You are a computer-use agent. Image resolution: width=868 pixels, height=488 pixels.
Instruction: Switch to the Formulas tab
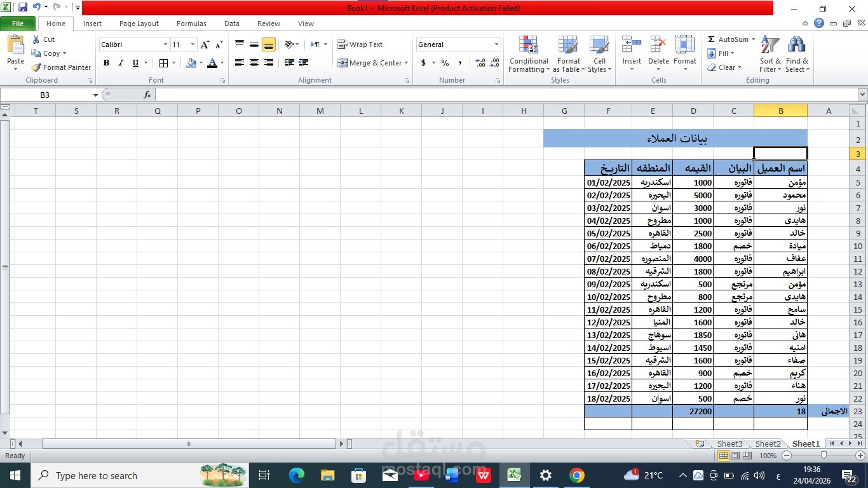coord(191,24)
